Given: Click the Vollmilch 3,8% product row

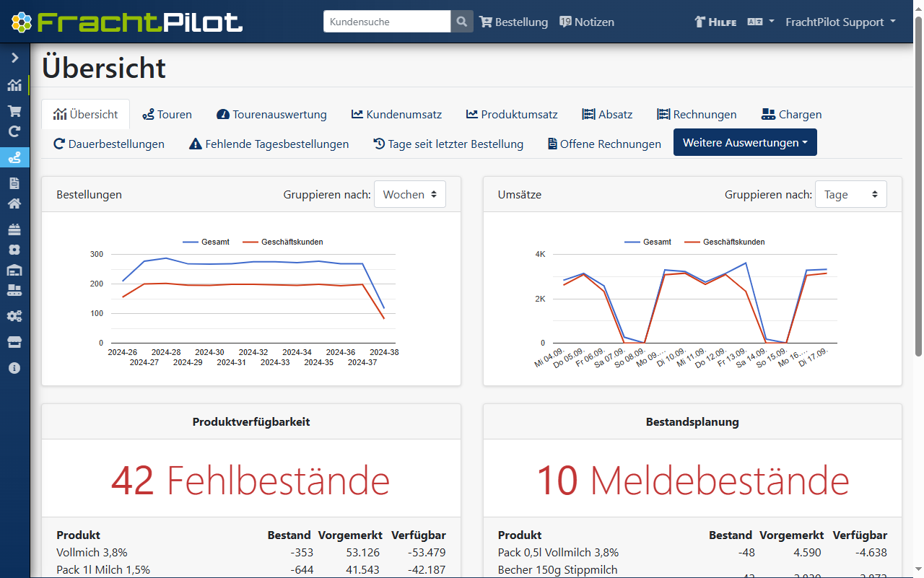Looking at the screenshot, I should 251,553.
